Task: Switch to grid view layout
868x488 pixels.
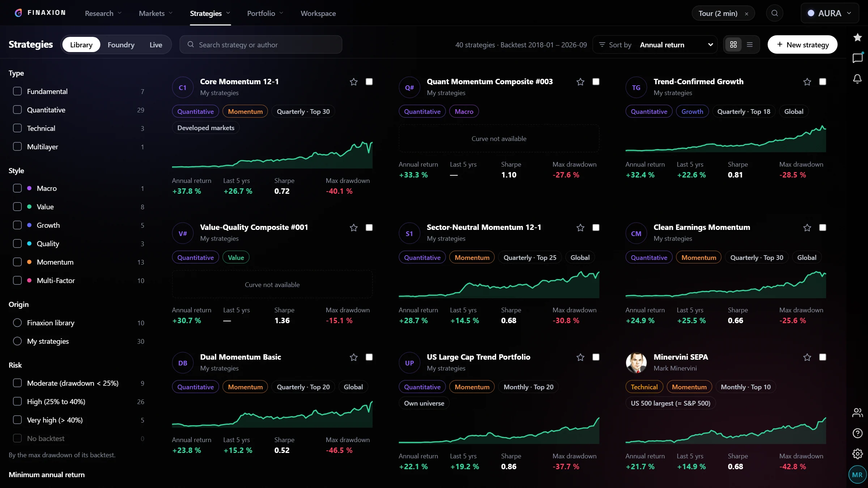Action: tap(733, 44)
